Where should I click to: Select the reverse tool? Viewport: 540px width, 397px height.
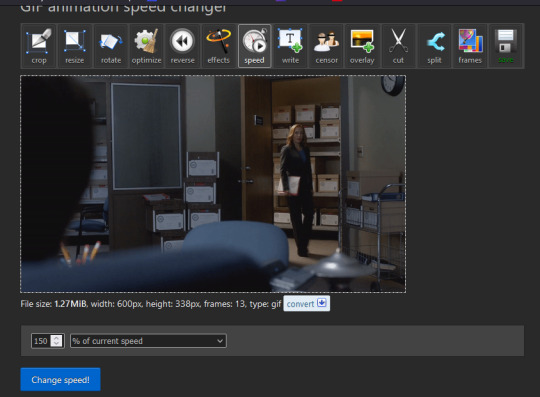click(x=183, y=46)
